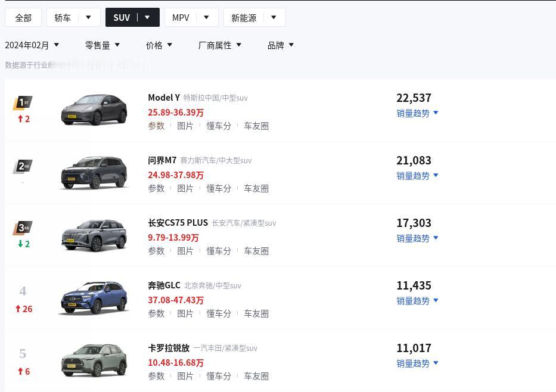This screenshot has height=392, width=556.
Task: Expand the 价格 price filter
Action: (159, 45)
